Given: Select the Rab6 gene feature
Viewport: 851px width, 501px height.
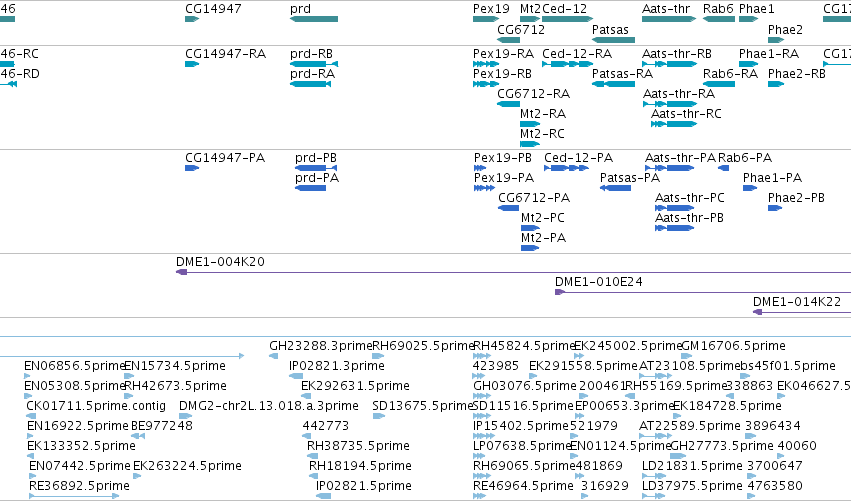Looking at the screenshot, I should click(719, 19).
